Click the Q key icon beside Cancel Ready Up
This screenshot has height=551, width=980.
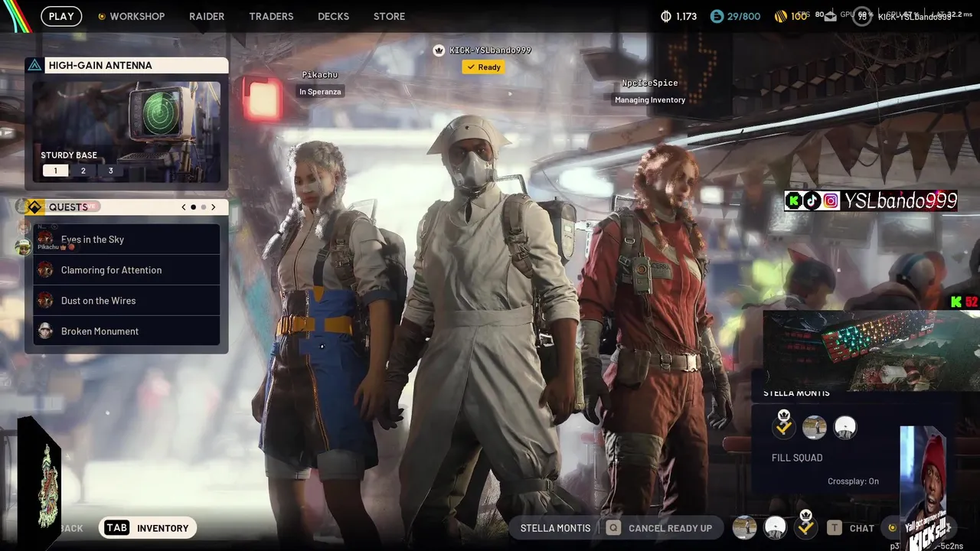point(613,528)
